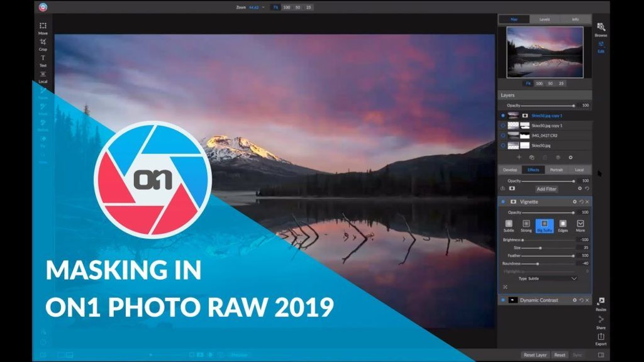Open Effects gear settings near Add Filter

click(580, 189)
